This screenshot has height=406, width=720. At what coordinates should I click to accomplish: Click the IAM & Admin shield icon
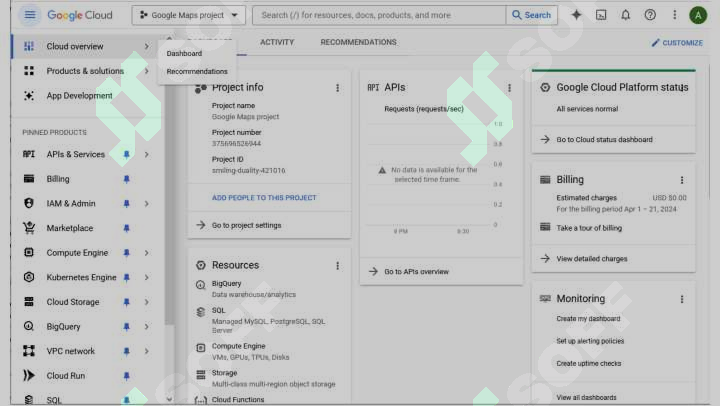(x=29, y=203)
